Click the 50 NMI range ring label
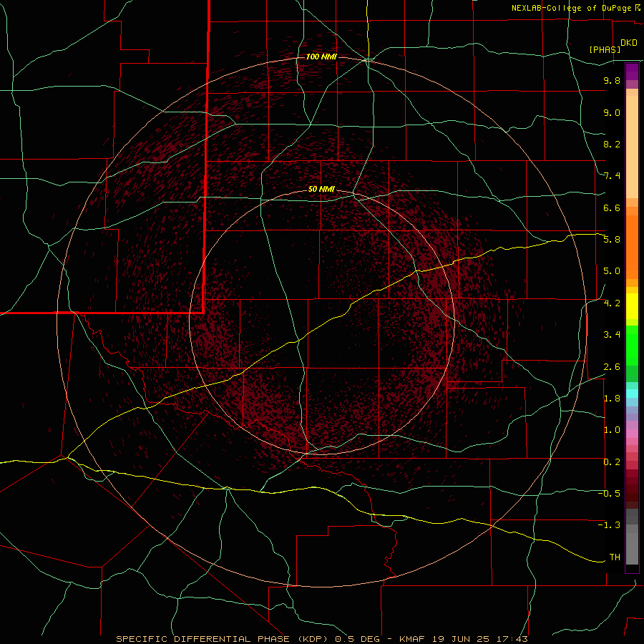 coord(321,189)
